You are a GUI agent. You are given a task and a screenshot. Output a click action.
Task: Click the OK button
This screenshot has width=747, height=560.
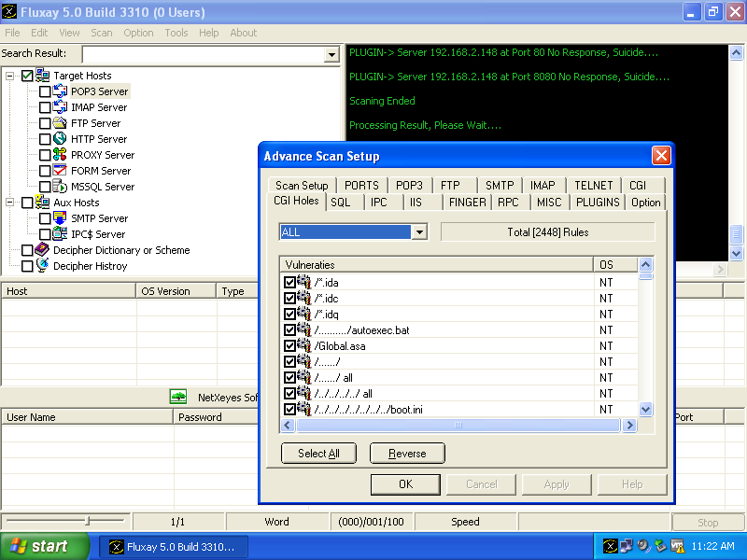click(x=405, y=484)
